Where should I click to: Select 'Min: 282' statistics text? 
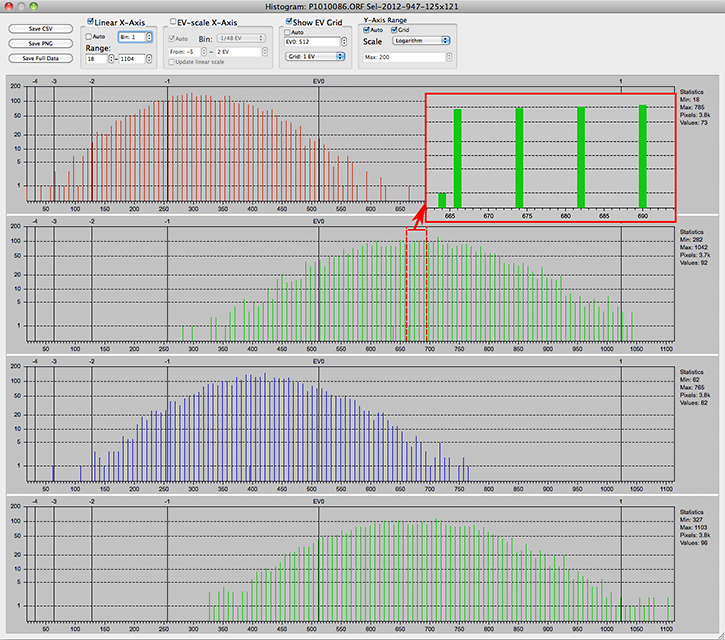click(x=691, y=240)
